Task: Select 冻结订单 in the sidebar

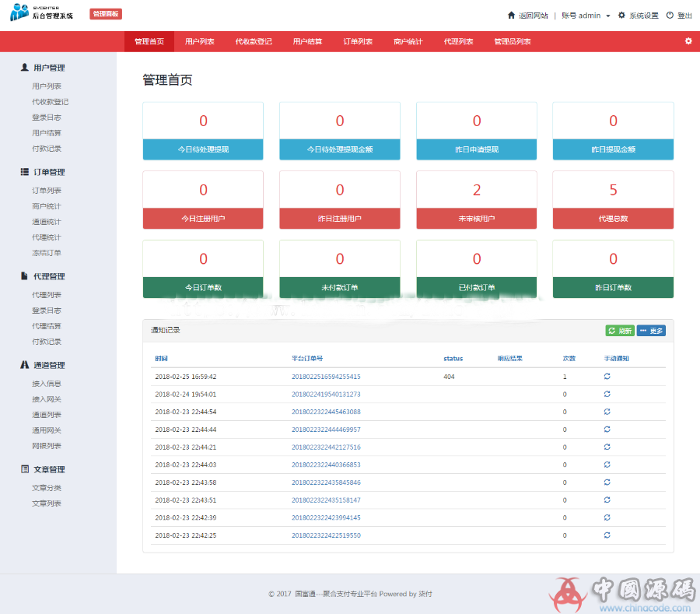Action: (47, 253)
